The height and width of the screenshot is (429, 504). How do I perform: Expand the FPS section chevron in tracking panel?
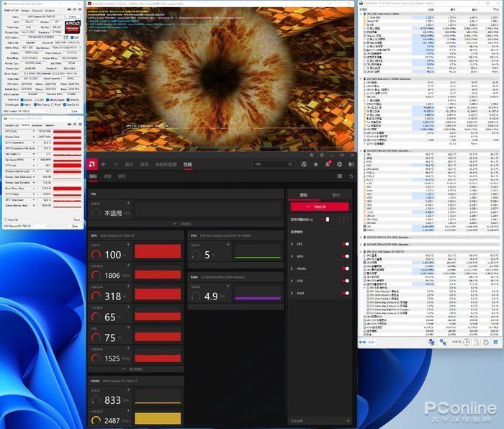292,244
